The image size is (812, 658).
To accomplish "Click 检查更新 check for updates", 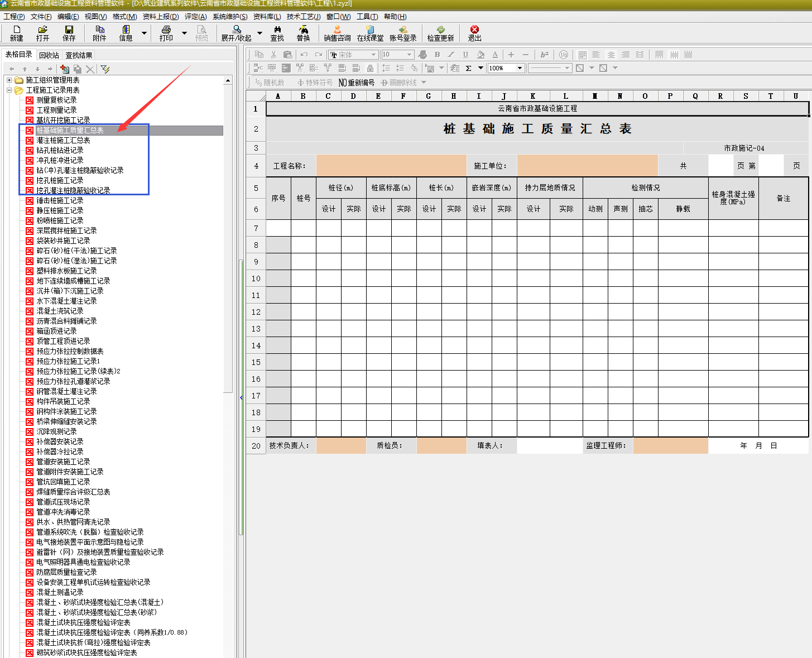I will [x=440, y=33].
